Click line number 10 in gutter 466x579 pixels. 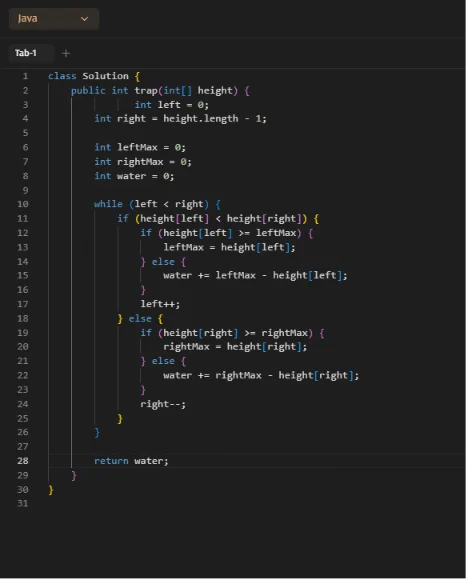(x=23, y=204)
